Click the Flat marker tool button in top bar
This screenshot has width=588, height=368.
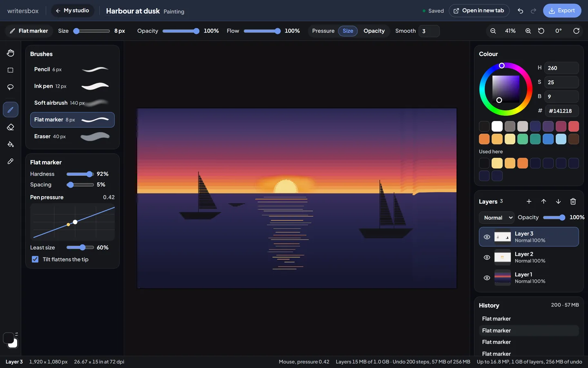click(x=29, y=31)
